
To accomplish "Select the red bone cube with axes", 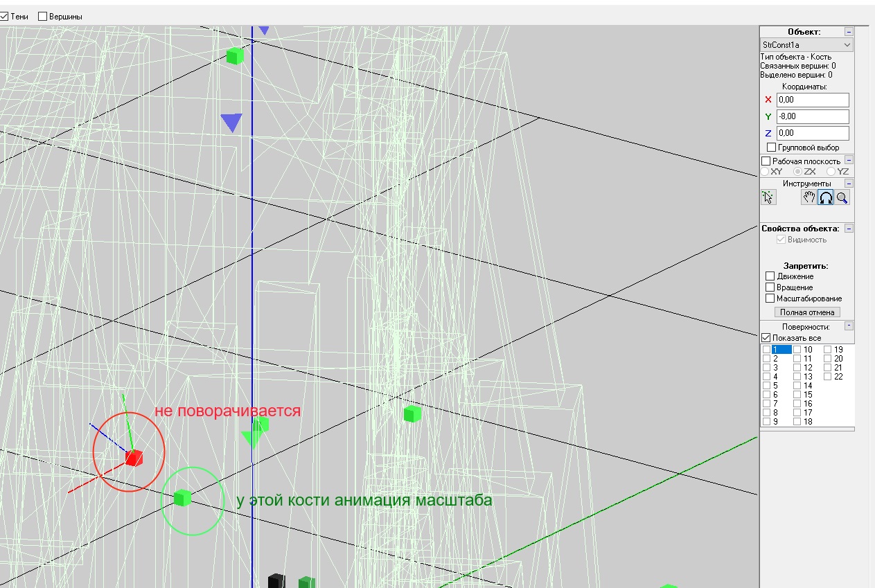I will [134, 457].
